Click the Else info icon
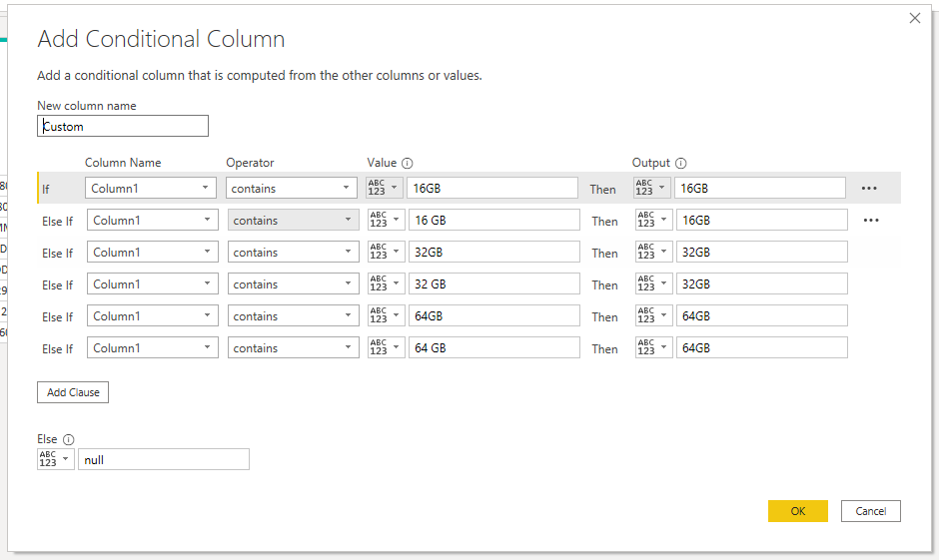The height and width of the screenshot is (560, 939). pos(69,440)
